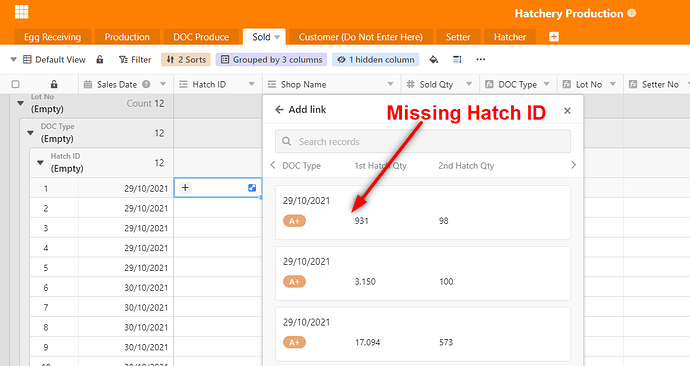This screenshot has height=366, width=690.
Task: Open the Default View switcher
Action: [54, 59]
